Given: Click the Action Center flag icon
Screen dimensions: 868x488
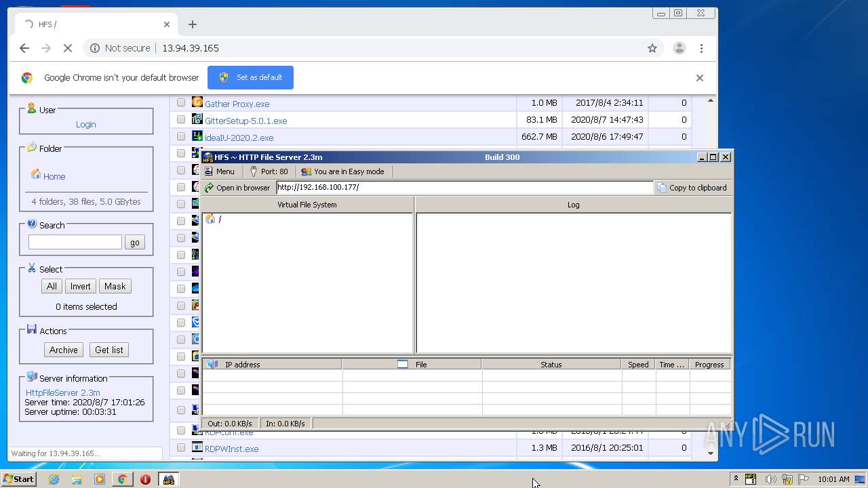Looking at the screenshot, I should 804,479.
